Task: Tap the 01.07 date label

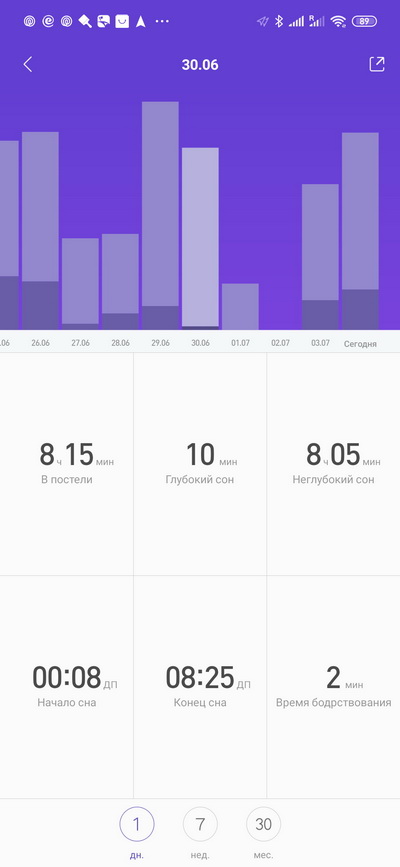Action: click(x=240, y=343)
